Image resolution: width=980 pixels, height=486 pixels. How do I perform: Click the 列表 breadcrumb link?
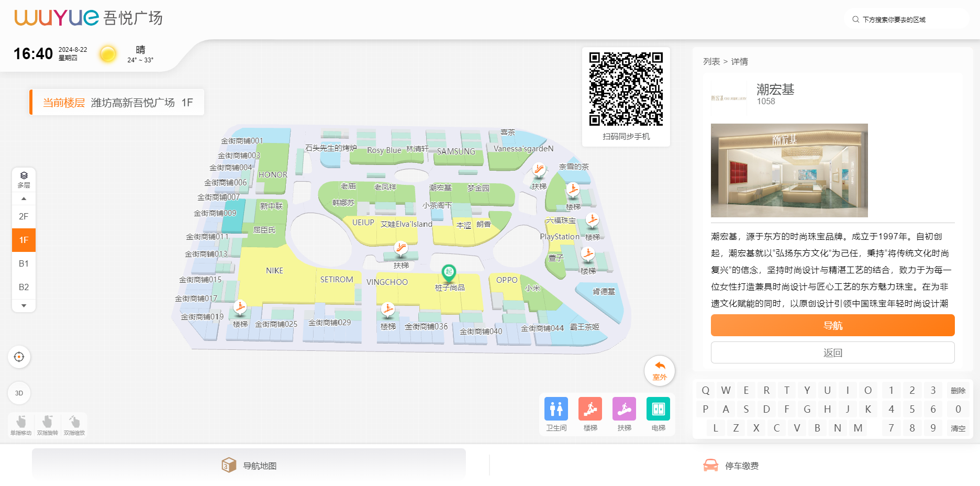click(x=711, y=61)
